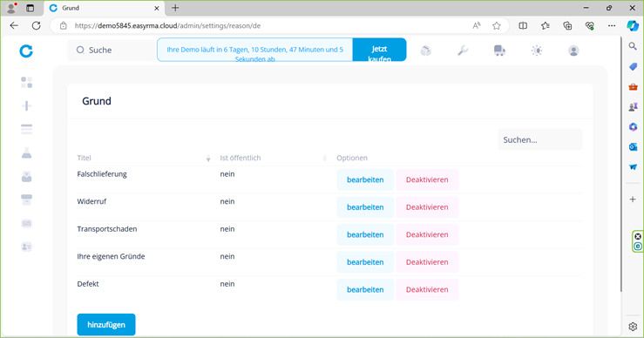Image resolution: width=644 pixels, height=338 pixels.
Task: Open Edge sidebar search icon
Action: (633, 46)
